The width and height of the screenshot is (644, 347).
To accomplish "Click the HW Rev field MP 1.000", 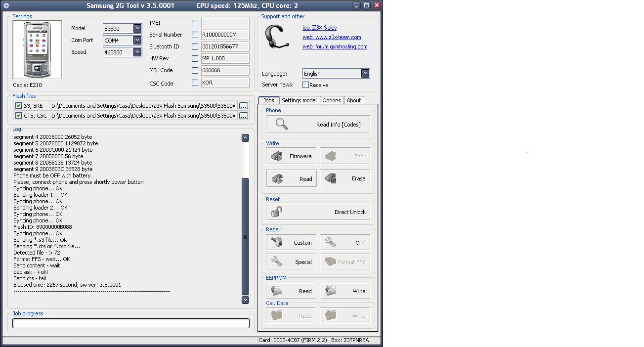I will point(225,58).
